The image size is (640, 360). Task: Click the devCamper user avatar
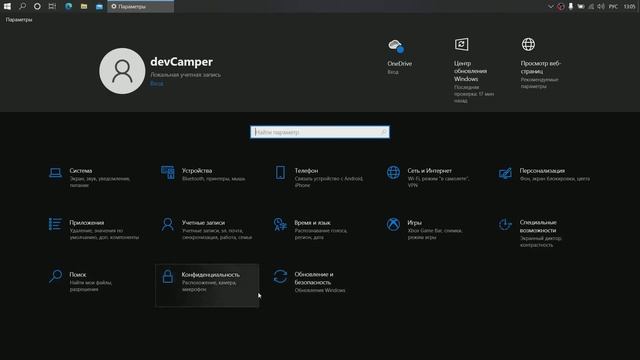tap(122, 71)
